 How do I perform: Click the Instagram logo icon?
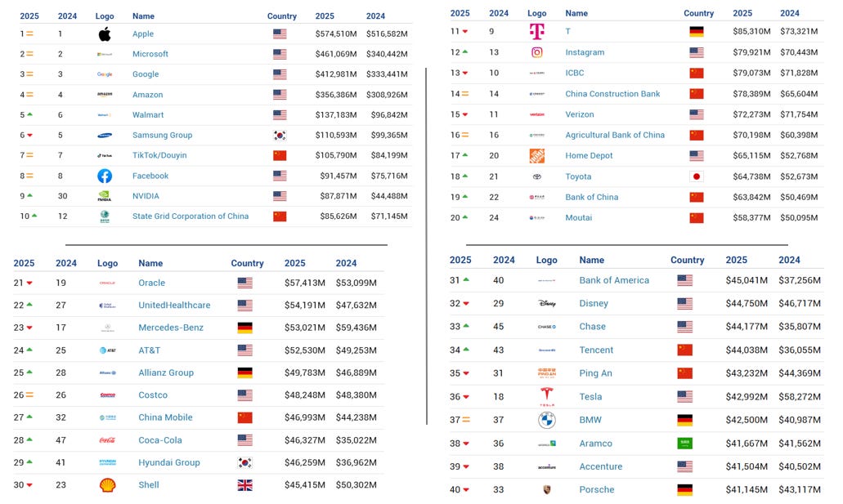(537, 52)
